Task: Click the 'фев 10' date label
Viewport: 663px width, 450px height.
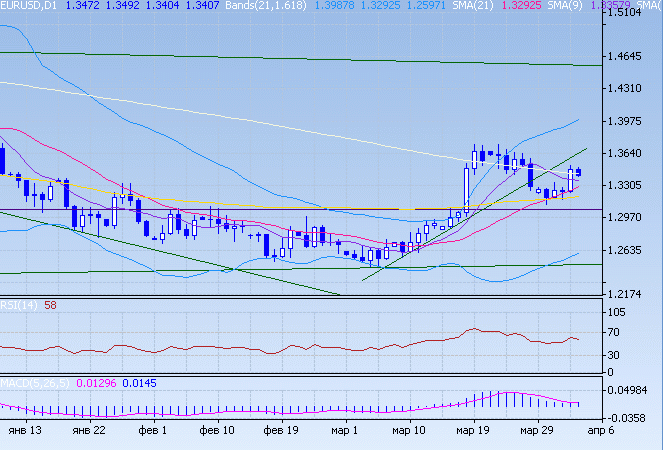Action: 217,429
